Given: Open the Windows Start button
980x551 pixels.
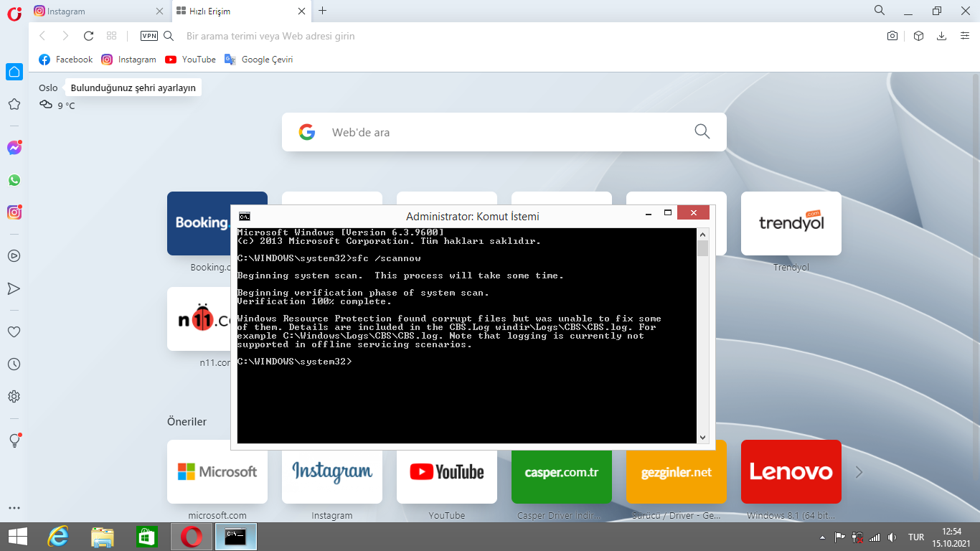Looking at the screenshot, I should click(17, 537).
